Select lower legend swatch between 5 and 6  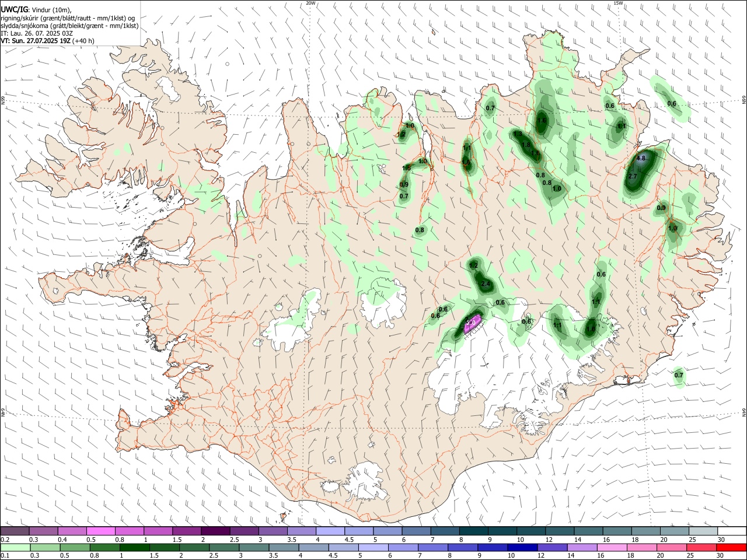(373, 547)
